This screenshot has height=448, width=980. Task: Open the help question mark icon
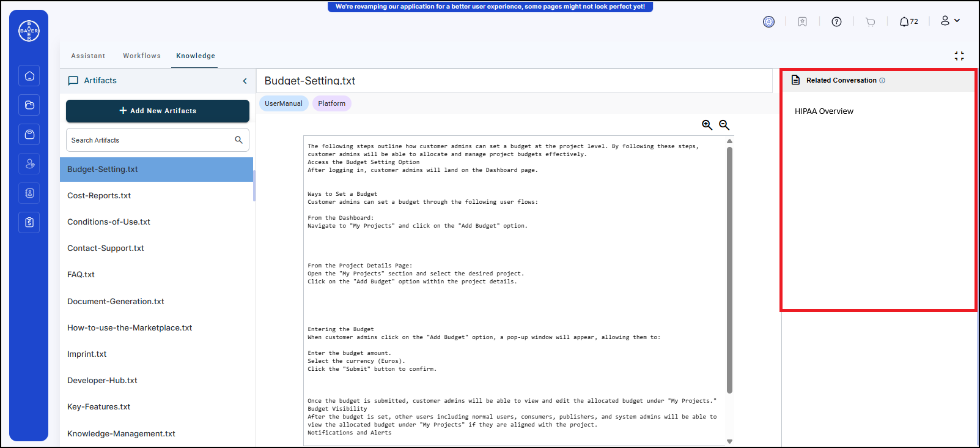click(x=836, y=22)
